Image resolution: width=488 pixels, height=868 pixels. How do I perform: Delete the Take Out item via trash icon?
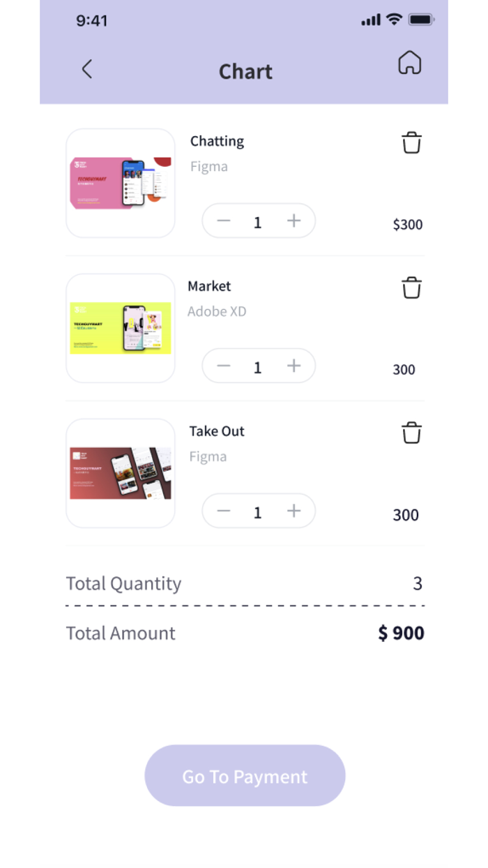(411, 433)
